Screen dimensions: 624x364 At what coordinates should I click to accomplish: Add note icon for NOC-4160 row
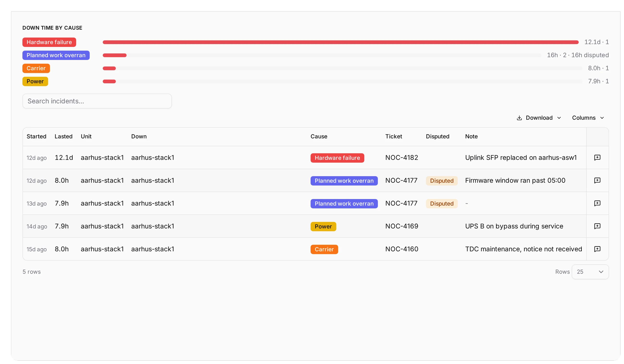[x=597, y=249]
